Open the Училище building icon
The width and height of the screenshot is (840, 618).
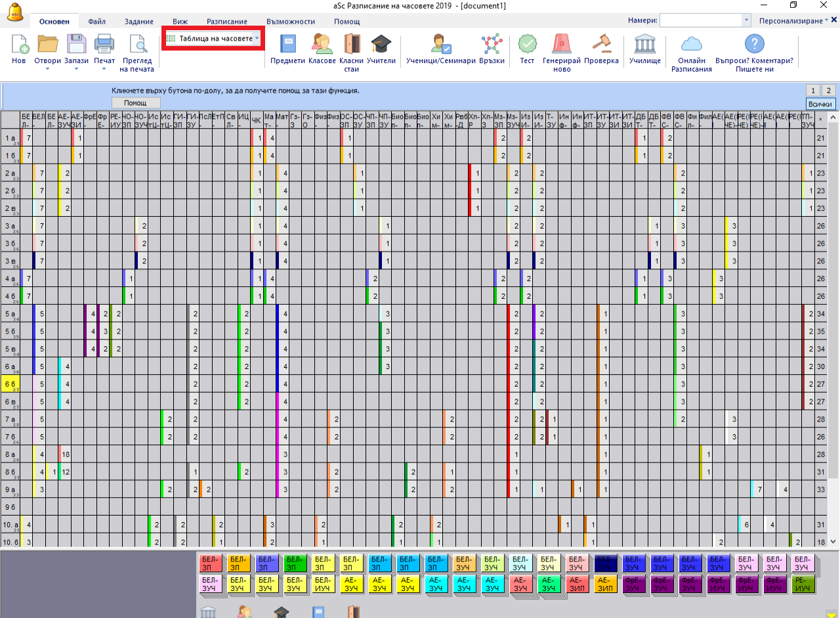[x=644, y=45]
